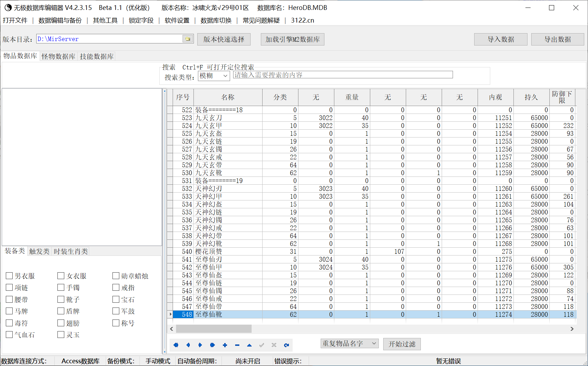Open the 数据编辑与备份 menu
This screenshot has width=588, height=366.
(60, 21)
